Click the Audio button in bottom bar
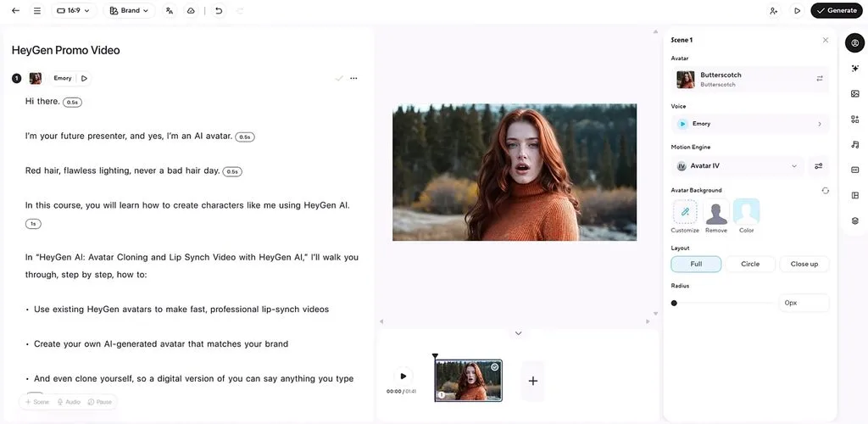 [x=69, y=402]
